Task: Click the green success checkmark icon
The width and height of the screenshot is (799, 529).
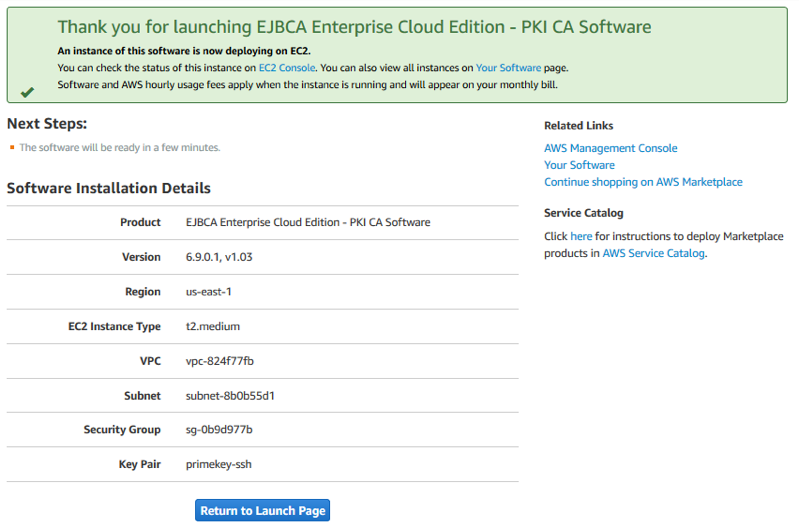Action: point(27,92)
